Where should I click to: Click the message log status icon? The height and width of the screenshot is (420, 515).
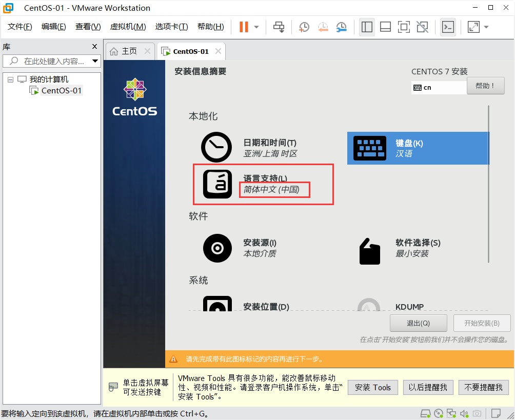point(496,413)
